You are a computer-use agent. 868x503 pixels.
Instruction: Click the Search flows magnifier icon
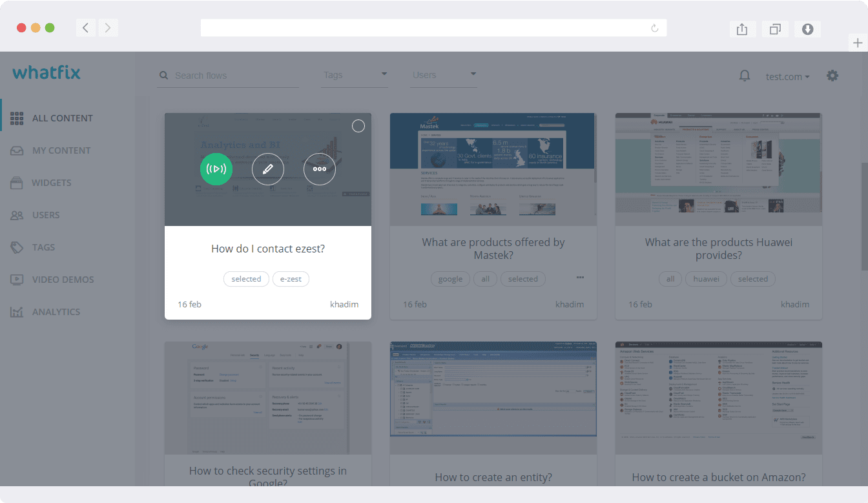164,76
